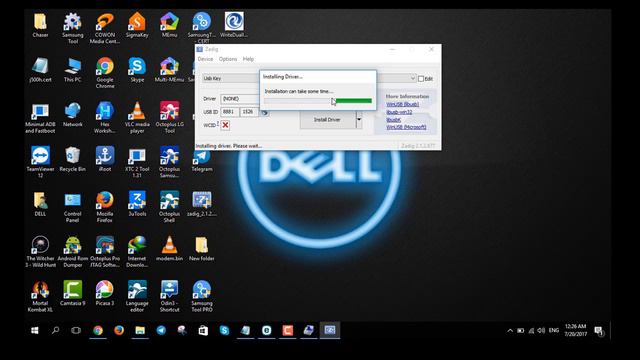640x360 pixels.
Task: Open COWON Media Center desktop icon
Action: pyautogui.click(x=105, y=27)
